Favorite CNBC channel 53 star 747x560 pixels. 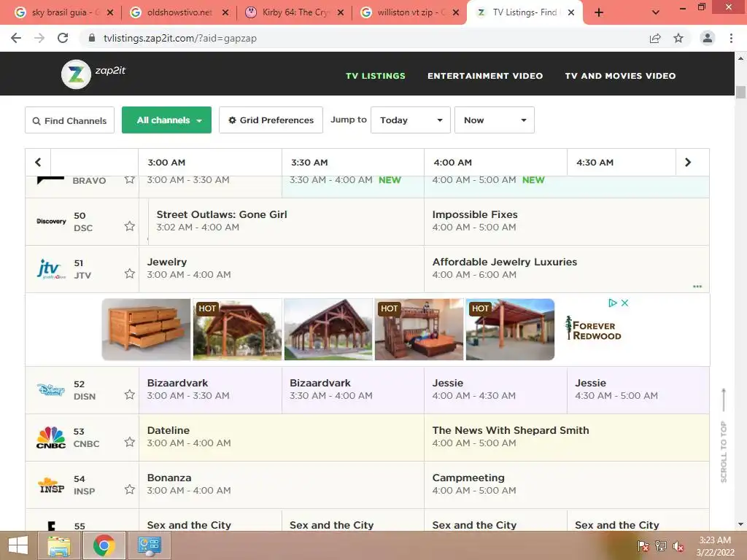tap(129, 442)
